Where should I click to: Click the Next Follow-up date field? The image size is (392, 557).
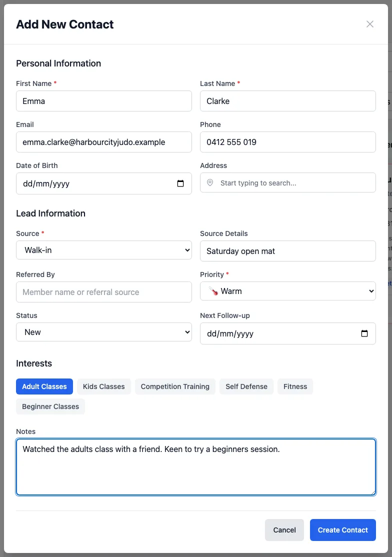[x=288, y=333]
